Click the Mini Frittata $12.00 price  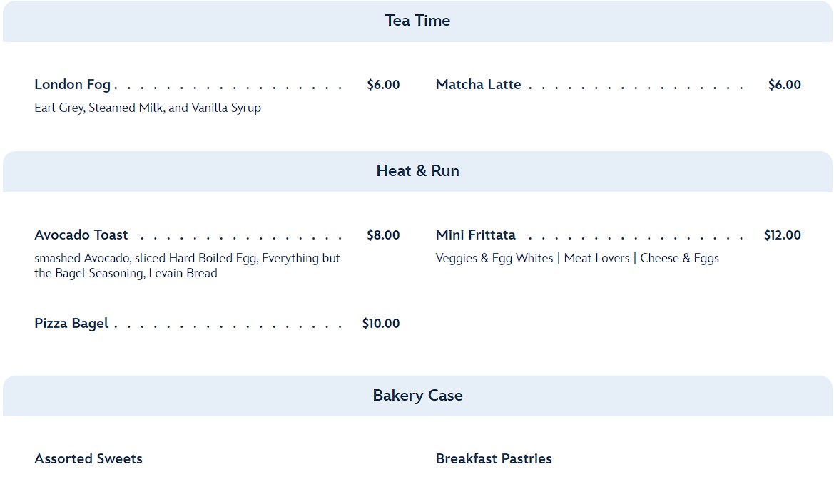(782, 235)
